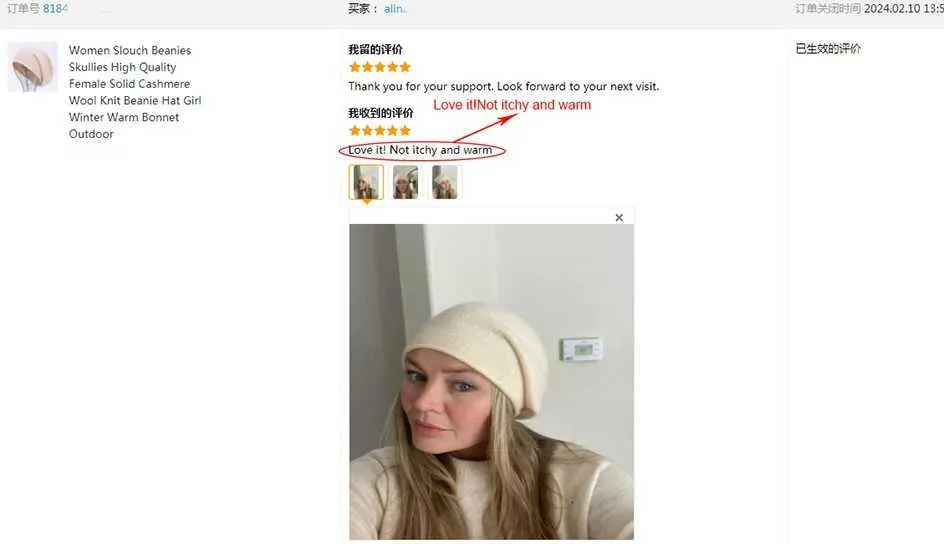Click the red annotation Love it!Not itchy and warm
This screenshot has width=944, height=544.
[x=512, y=105]
